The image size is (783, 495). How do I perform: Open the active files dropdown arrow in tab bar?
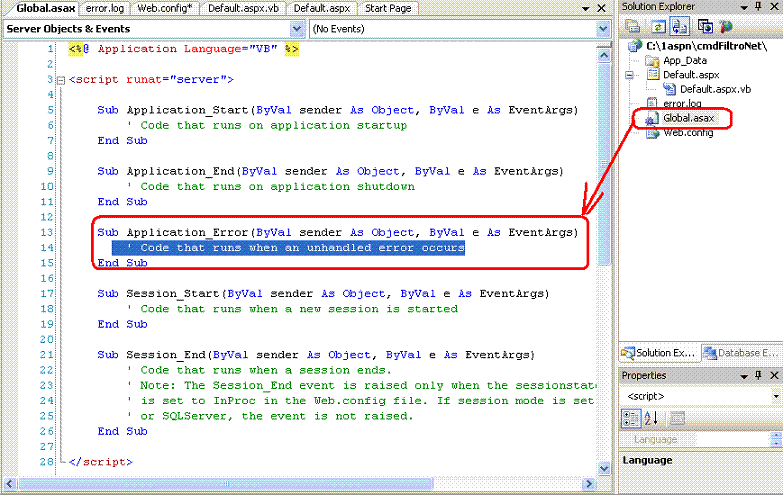(x=586, y=8)
